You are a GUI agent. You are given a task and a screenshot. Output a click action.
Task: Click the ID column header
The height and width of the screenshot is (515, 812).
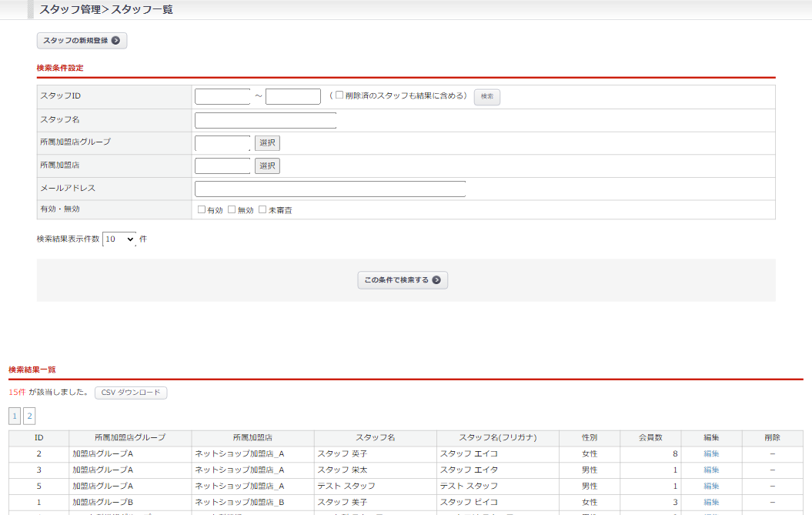pos(38,438)
